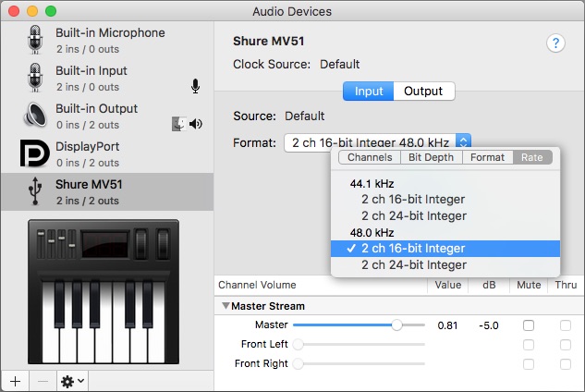This screenshot has height=392, width=585.
Task: Select the Built-in Microphone device icon
Action: [35, 40]
